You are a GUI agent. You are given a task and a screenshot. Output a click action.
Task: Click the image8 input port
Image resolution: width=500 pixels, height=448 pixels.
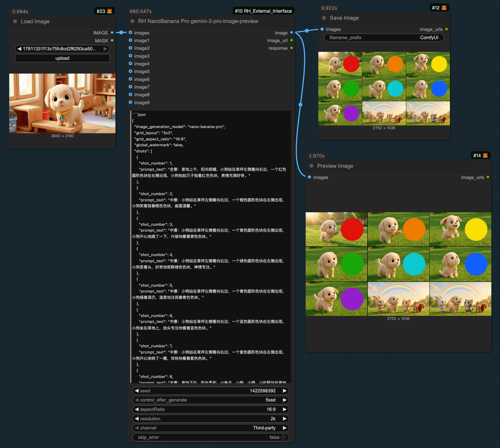click(130, 94)
